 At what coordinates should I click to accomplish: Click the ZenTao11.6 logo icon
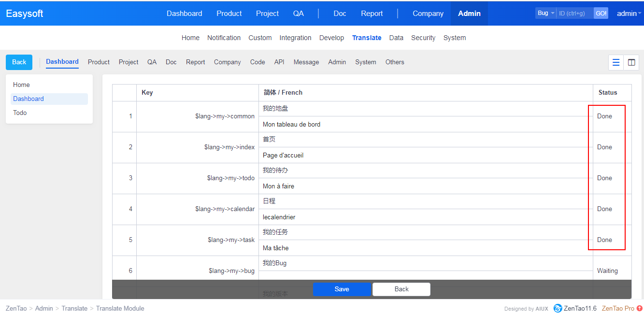coord(558,308)
